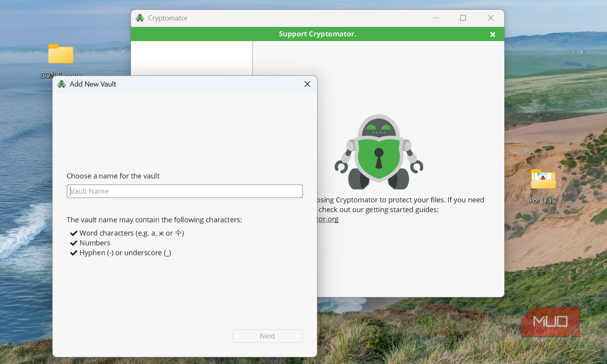This screenshot has height=364, width=607.
Task: Click the checkmark icon beside Numbers
Action: (74, 243)
